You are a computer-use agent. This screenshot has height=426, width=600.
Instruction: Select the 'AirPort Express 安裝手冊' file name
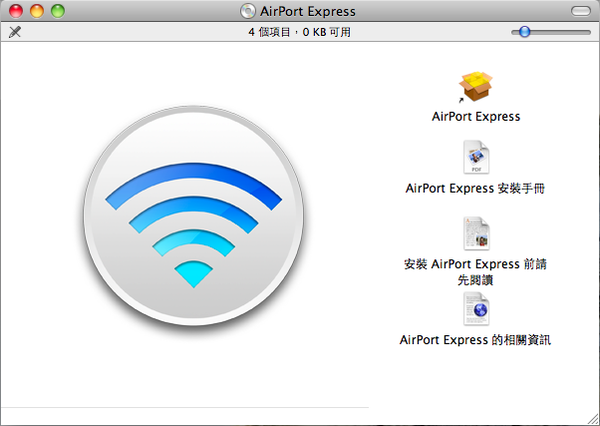click(x=475, y=188)
